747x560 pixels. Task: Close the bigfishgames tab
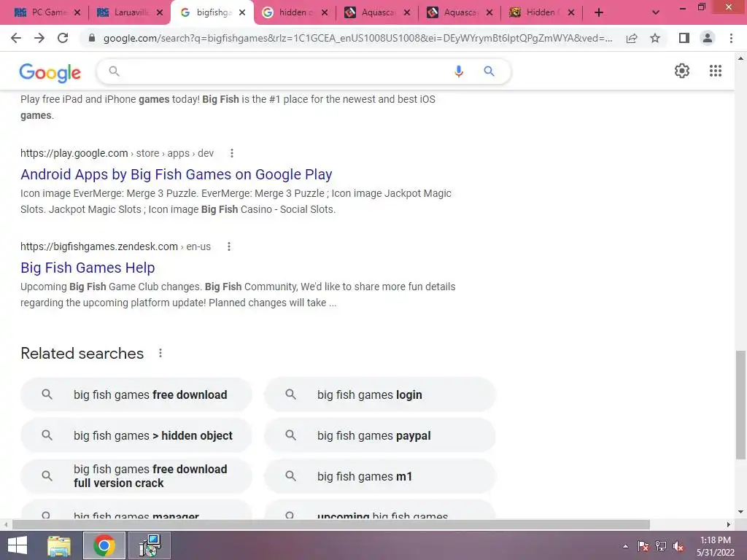(x=242, y=12)
